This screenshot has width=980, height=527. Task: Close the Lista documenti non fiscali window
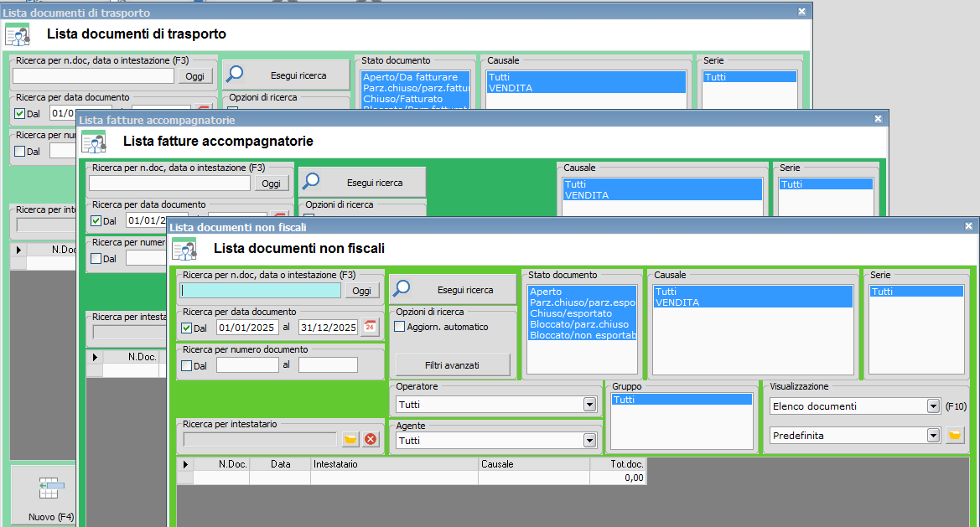pyautogui.click(x=968, y=226)
